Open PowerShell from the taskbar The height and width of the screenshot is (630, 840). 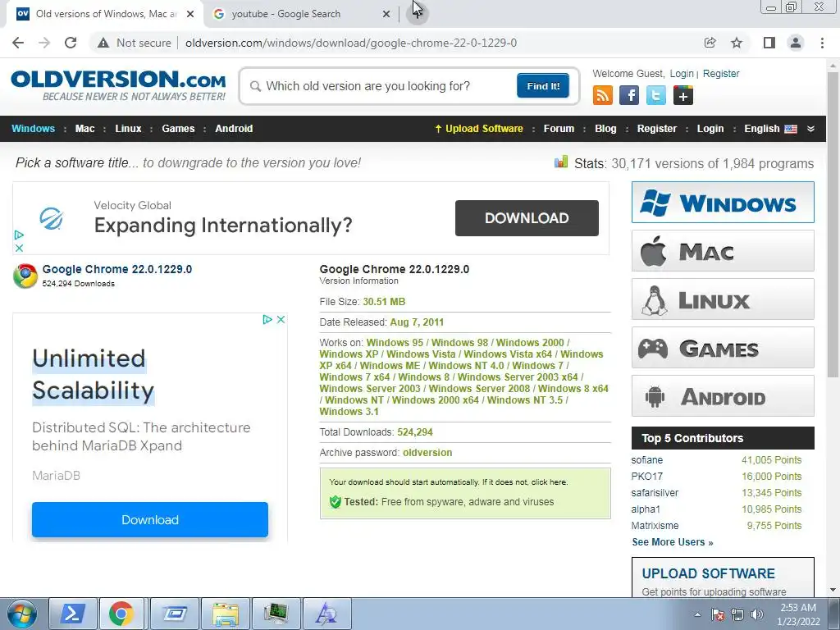click(x=73, y=614)
